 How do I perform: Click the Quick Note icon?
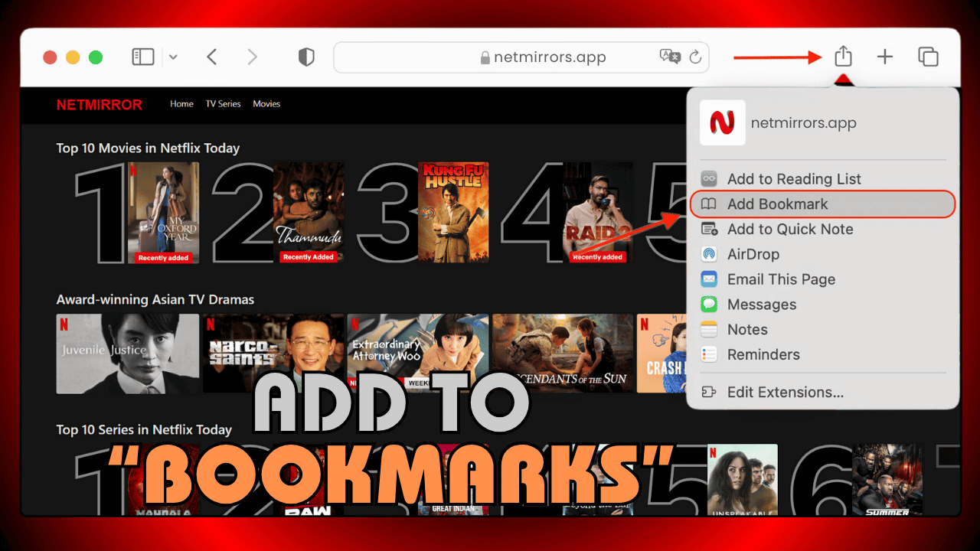click(709, 230)
